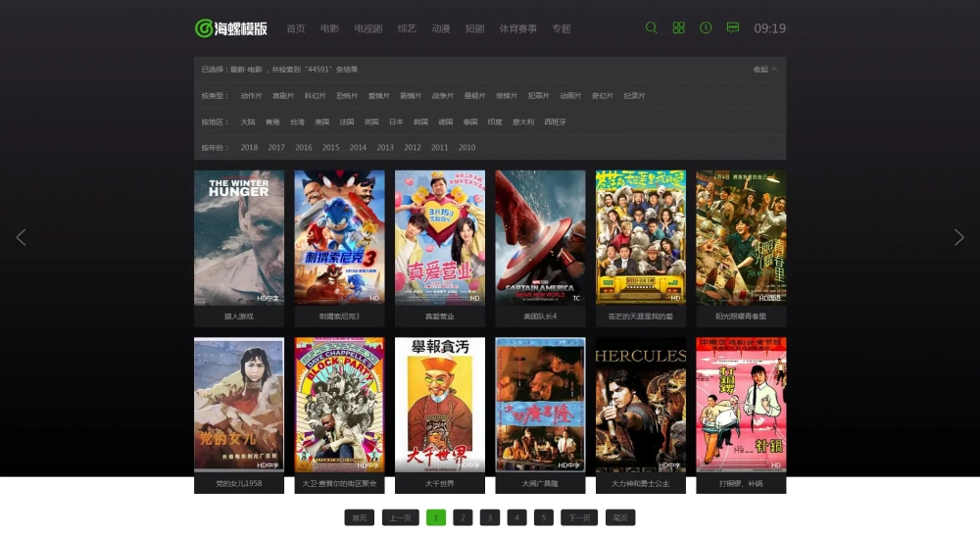
Task: Open the 体育赛事 nav item
Action: tap(518, 28)
